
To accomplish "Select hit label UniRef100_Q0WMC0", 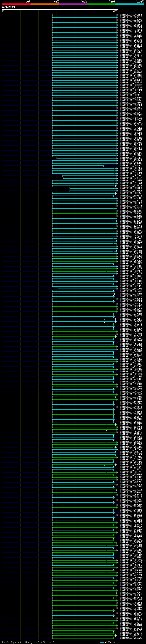I will coord(131,165).
